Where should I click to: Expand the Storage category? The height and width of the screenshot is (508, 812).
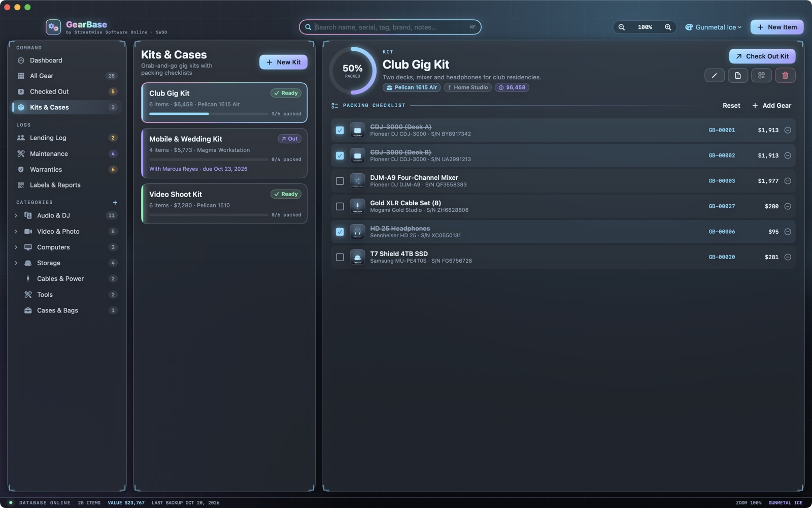pyautogui.click(x=16, y=263)
